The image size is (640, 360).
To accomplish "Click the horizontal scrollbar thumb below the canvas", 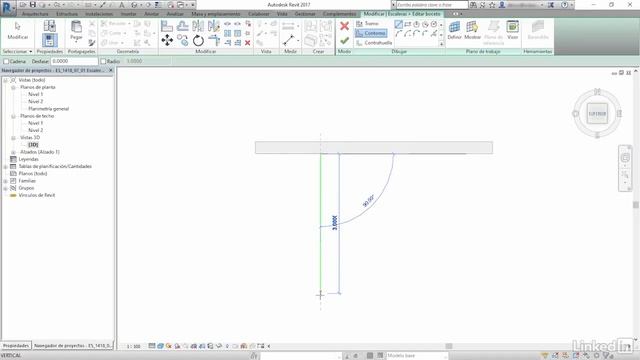I will click(449, 346).
